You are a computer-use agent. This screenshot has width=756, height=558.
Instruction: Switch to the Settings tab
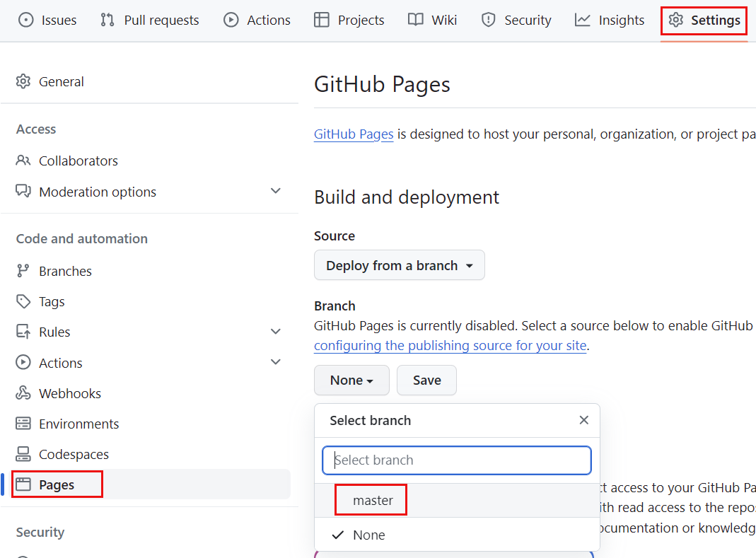point(704,20)
